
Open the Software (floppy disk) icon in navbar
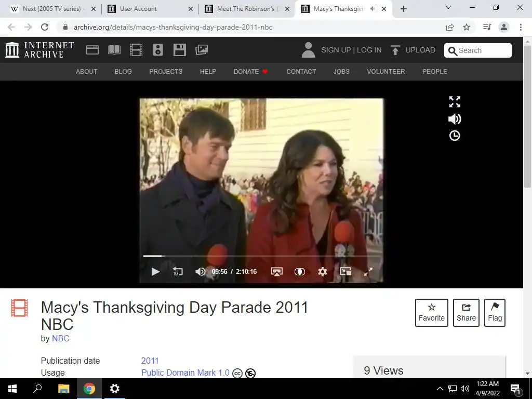pyautogui.click(x=179, y=50)
